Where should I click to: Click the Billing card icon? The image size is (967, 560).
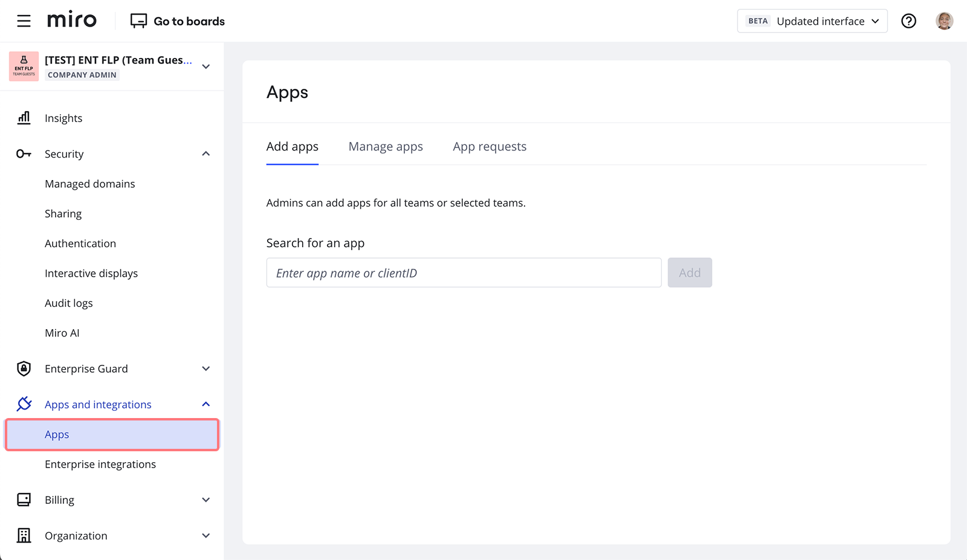coord(24,500)
